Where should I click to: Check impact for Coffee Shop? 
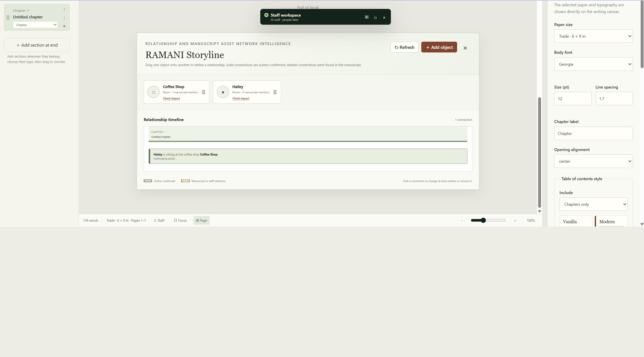171,98
